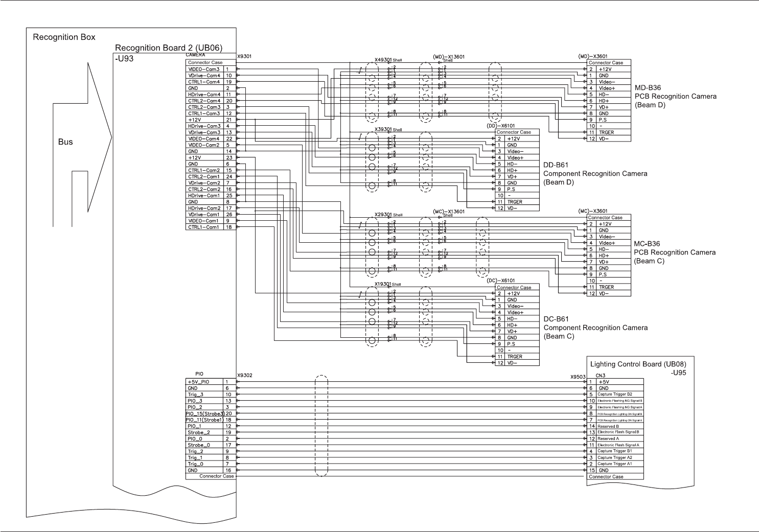This screenshot has width=759, height=532.
Task: Select the "CTRL1-Cam4" signal name
Action: (x=204, y=82)
